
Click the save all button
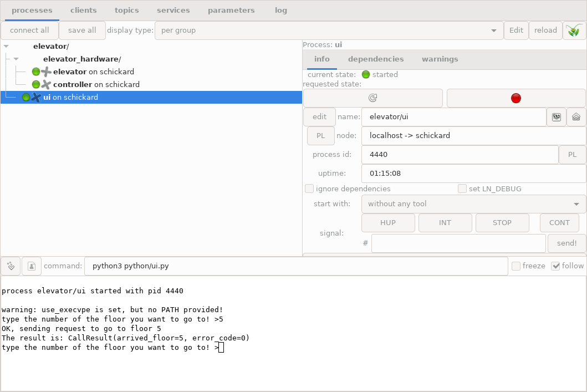(82, 30)
